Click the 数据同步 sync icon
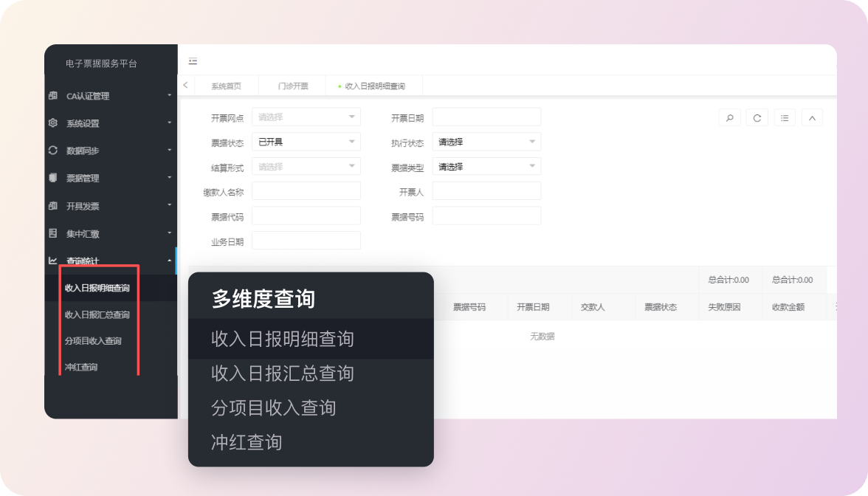868x496 pixels. [53, 150]
